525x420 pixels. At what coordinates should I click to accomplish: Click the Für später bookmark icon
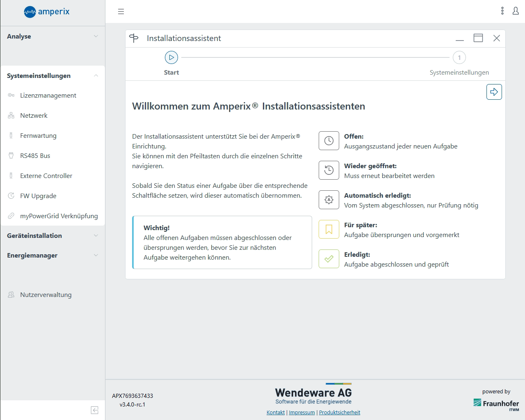[x=329, y=229]
